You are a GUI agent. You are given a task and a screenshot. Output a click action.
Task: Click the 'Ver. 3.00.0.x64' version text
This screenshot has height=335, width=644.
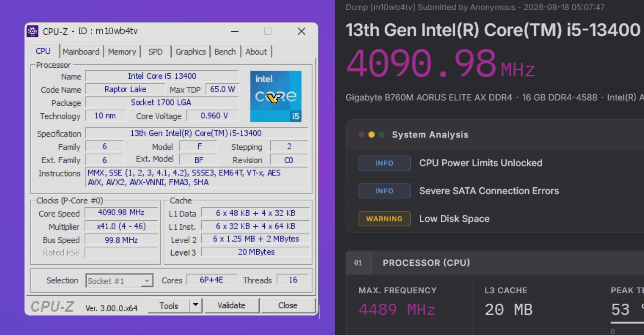(x=112, y=308)
